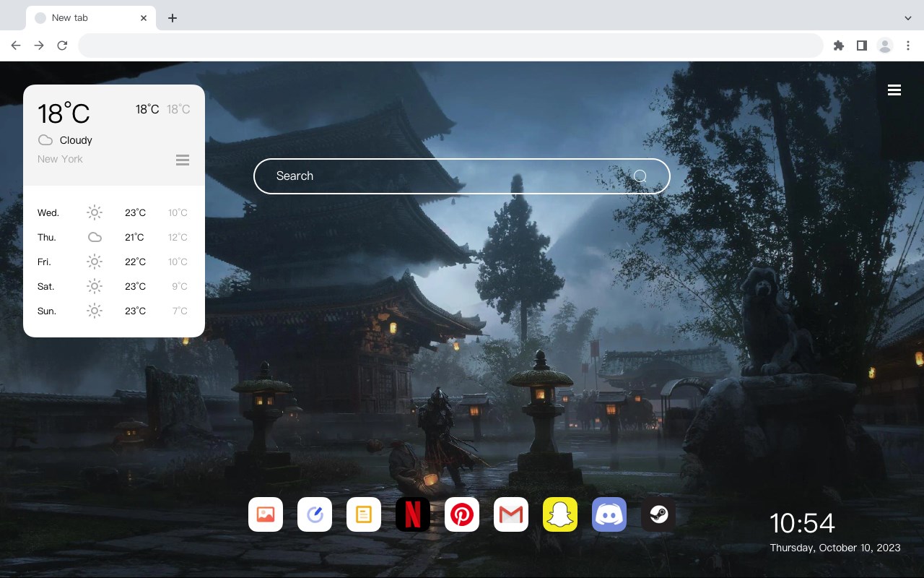Click Thursday's 21°C high temperature
924x578 pixels.
[x=134, y=237]
